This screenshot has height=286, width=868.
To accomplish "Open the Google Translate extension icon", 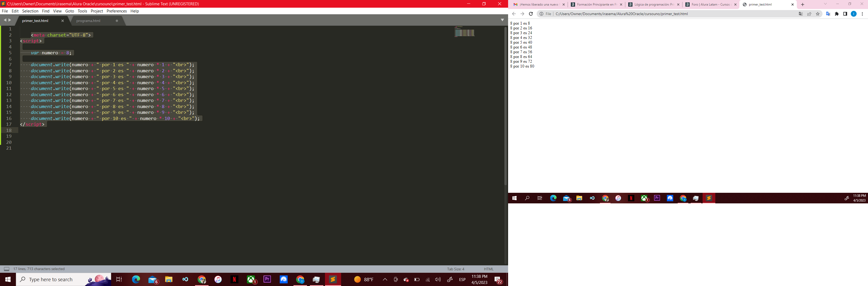I will click(828, 14).
